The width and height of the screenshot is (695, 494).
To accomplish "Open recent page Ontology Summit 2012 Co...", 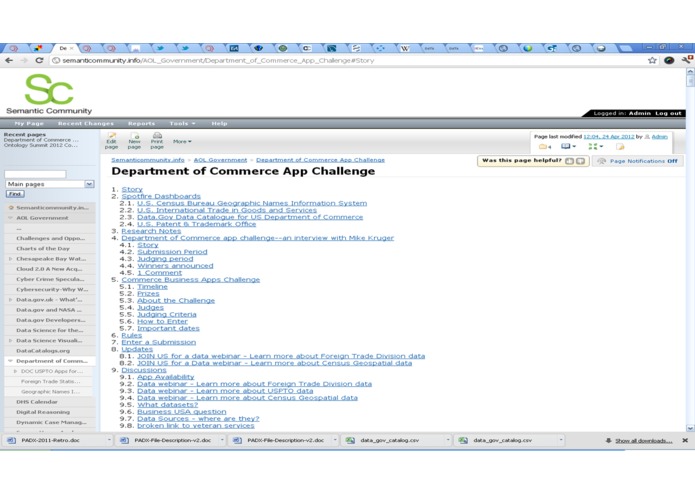I will [x=40, y=145].
